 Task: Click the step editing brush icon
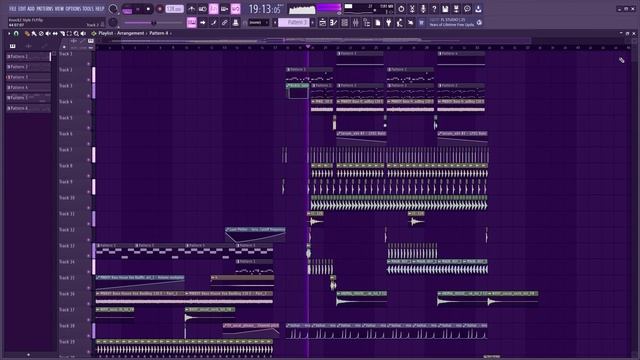(213, 22)
